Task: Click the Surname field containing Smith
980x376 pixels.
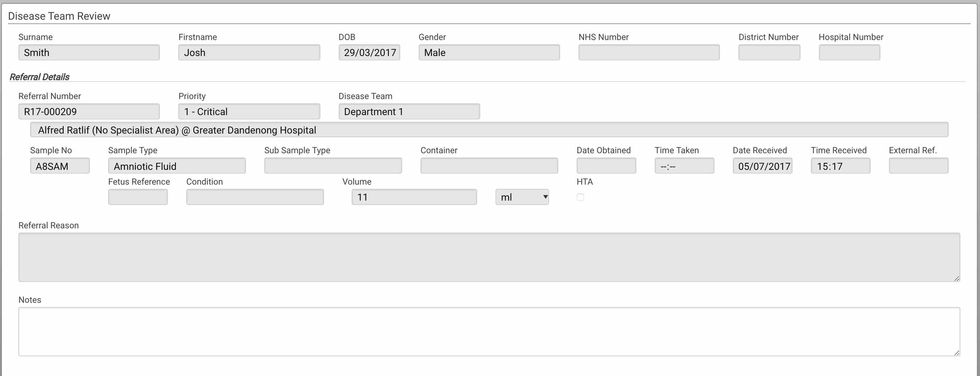Action: (89, 52)
